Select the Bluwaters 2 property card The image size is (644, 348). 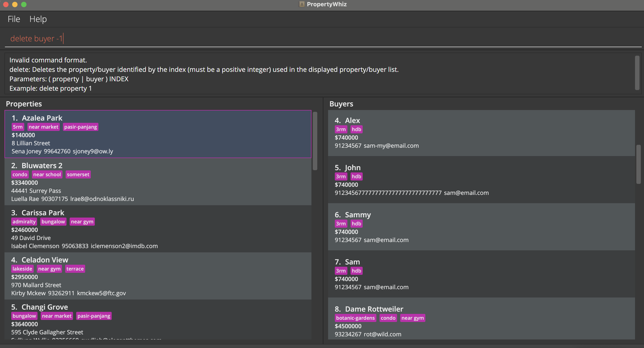tap(158, 182)
